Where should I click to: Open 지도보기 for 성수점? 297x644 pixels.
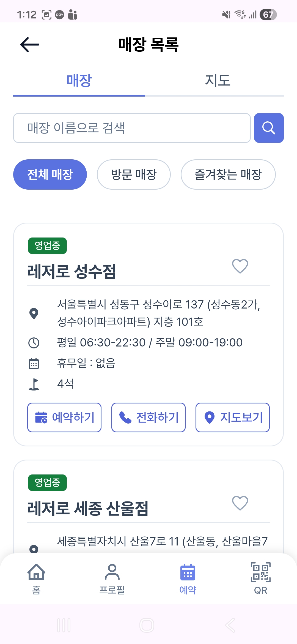(x=233, y=417)
